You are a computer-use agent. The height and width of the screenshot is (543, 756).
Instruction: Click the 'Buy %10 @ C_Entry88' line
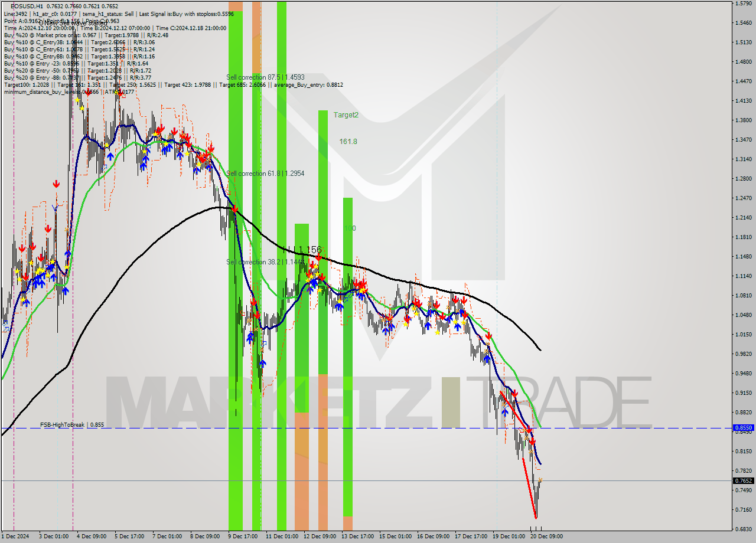[79, 56]
